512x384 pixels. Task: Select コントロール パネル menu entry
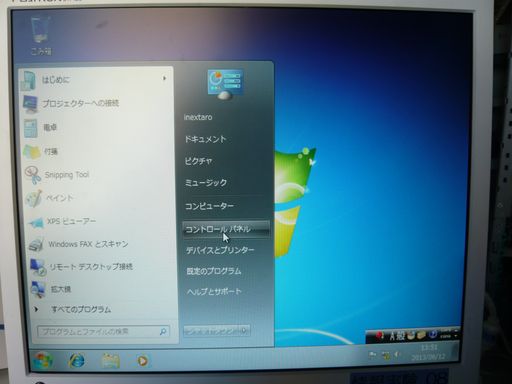point(226,229)
